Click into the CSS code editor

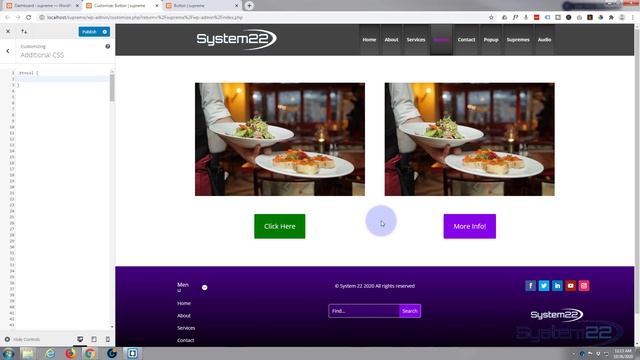coord(63,198)
